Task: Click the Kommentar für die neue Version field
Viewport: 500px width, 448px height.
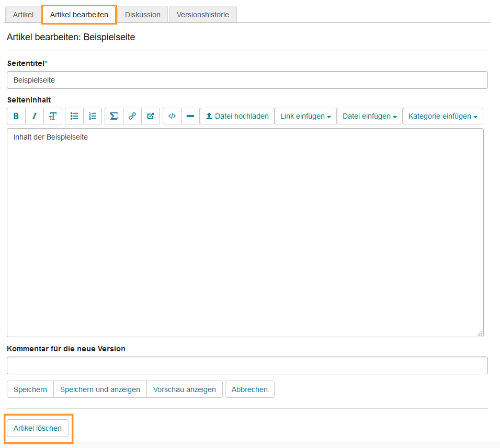Action: point(247,365)
